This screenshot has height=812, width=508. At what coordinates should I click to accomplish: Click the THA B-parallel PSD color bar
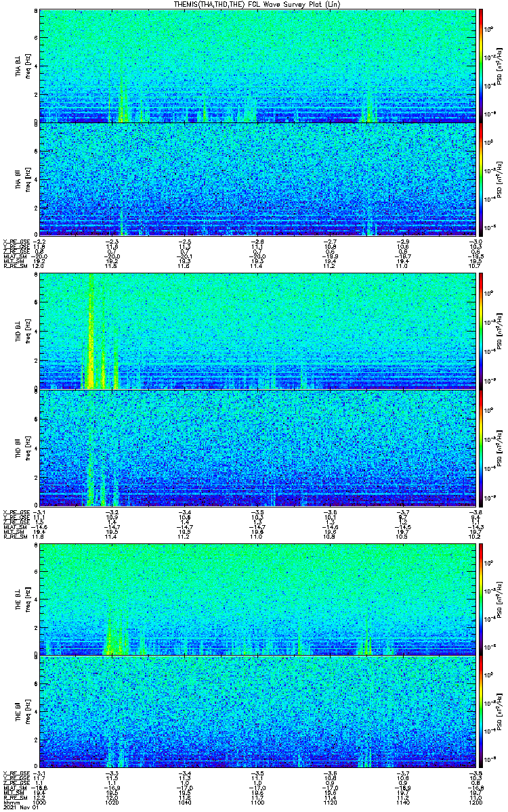click(482, 179)
